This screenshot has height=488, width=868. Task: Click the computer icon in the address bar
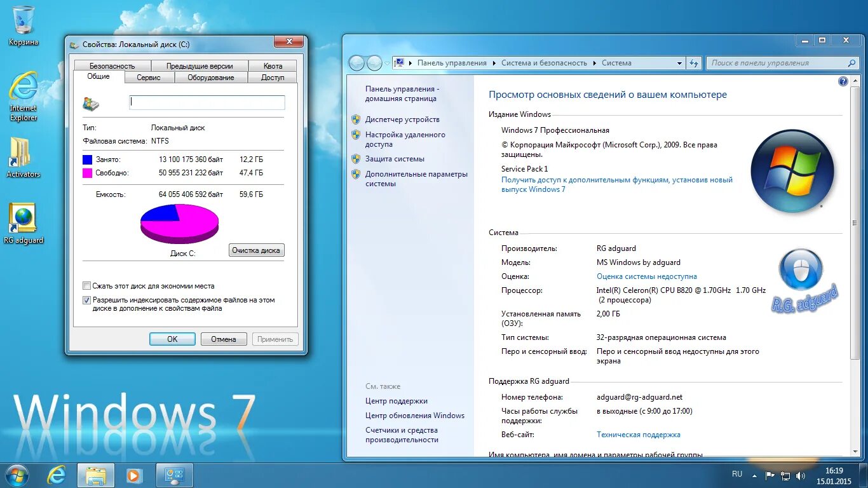tap(399, 63)
